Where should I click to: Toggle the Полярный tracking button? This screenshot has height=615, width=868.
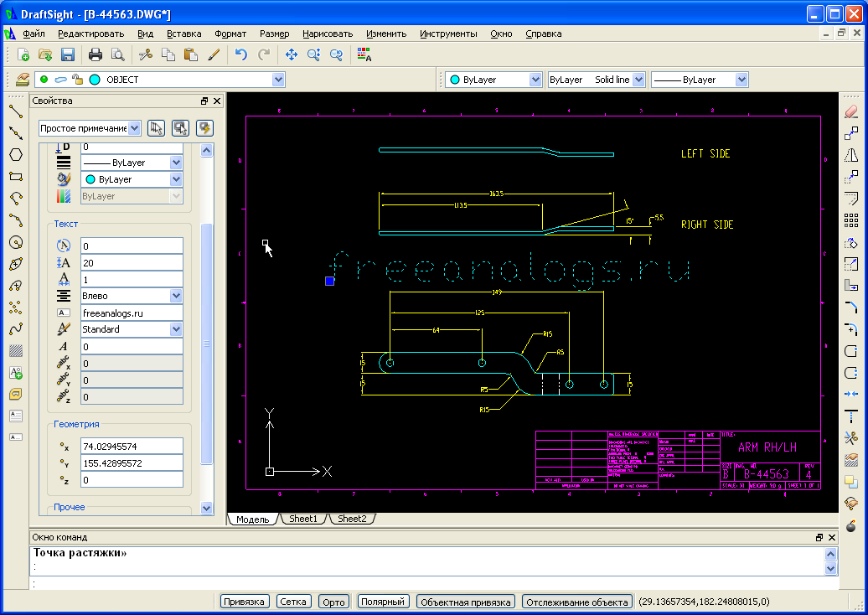383,602
